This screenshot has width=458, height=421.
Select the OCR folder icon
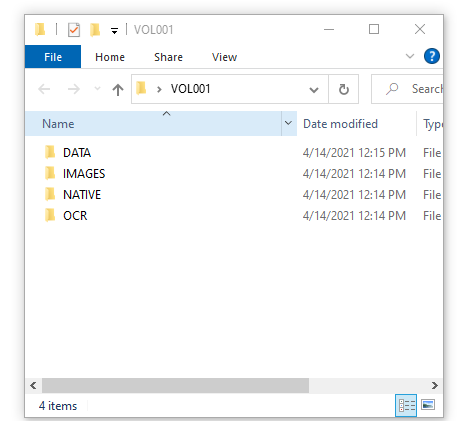coord(50,215)
